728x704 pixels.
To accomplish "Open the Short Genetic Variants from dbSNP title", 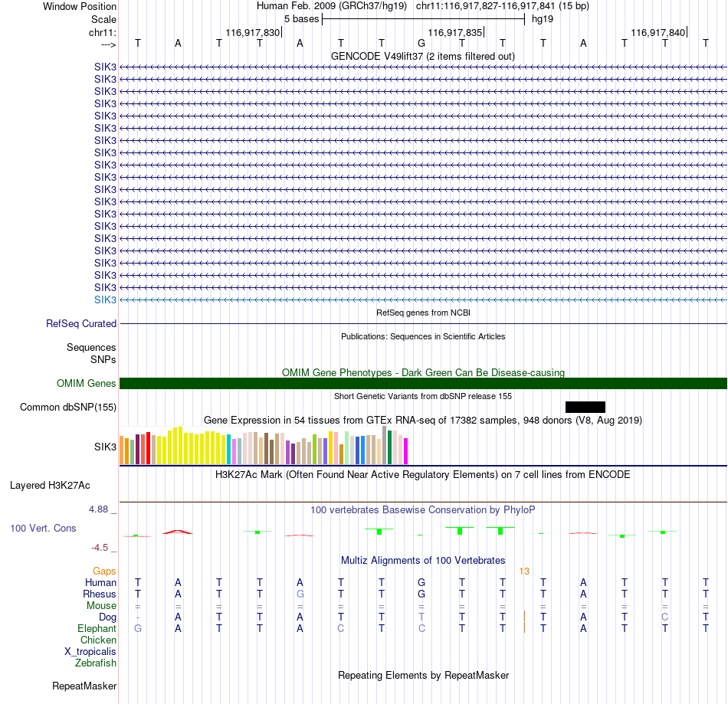I will click(423, 396).
